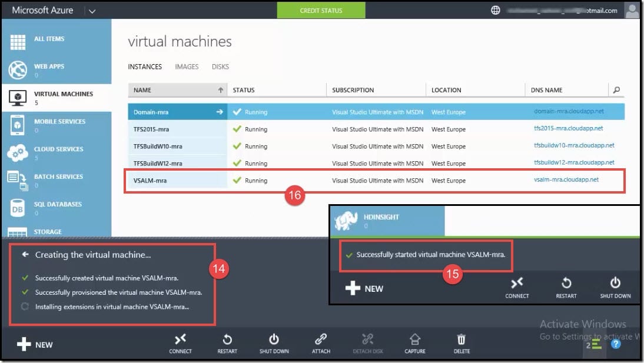644x363 pixels.
Task: Switch to the IMAGES tab
Action: tap(187, 66)
